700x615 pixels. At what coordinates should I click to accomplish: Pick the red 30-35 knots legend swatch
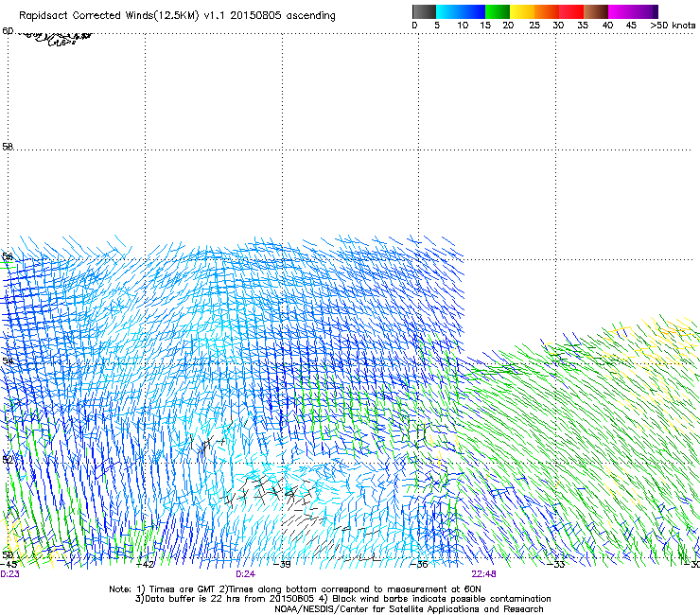coord(571,11)
